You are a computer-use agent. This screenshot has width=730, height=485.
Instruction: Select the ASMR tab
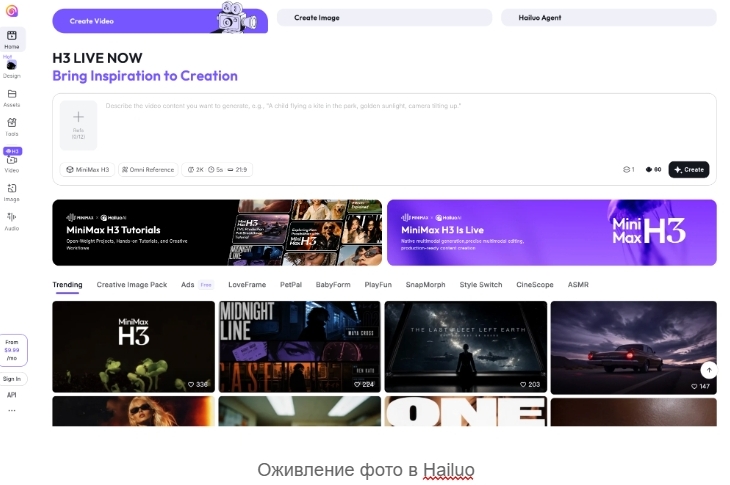[578, 284]
